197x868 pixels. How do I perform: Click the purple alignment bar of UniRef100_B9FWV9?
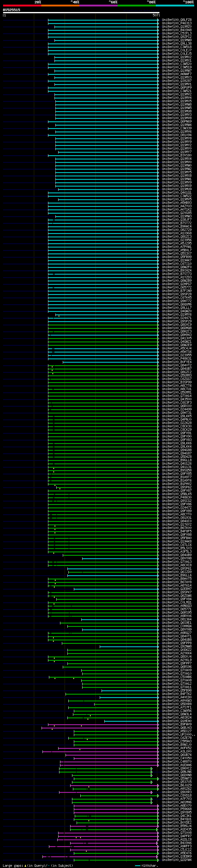(103, 725)
